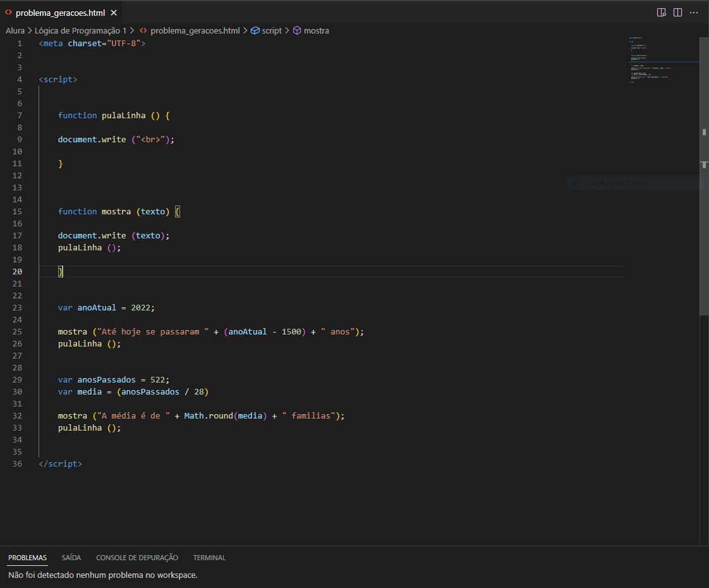The height and width of the screenshot is (588, 709).
Task: Click the media variable on line 30
Action: tap(90, 392)
